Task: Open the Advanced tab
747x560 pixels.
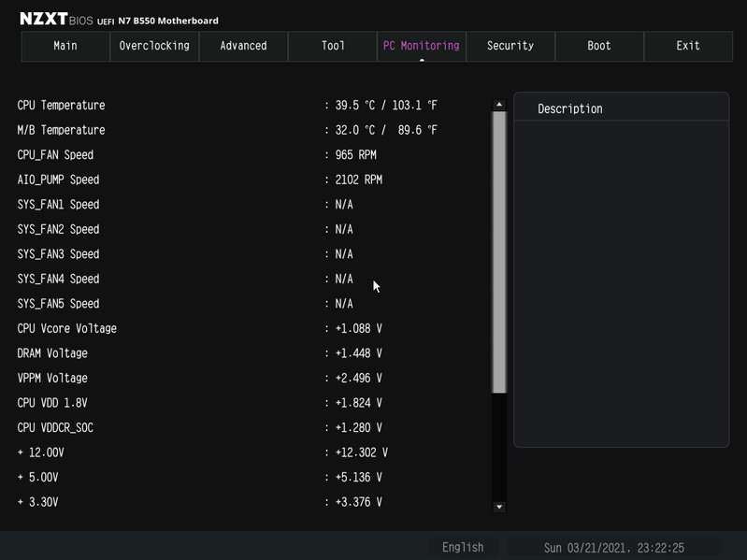Action: click(x=243, y=46)
